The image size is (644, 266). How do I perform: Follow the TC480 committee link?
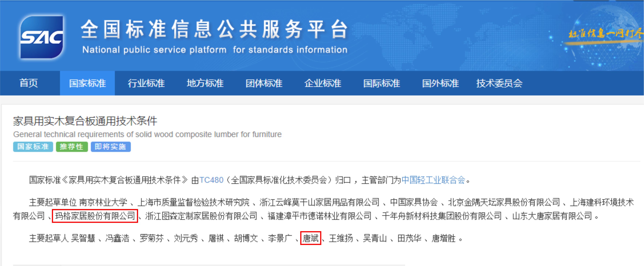(x=211, y=180)
